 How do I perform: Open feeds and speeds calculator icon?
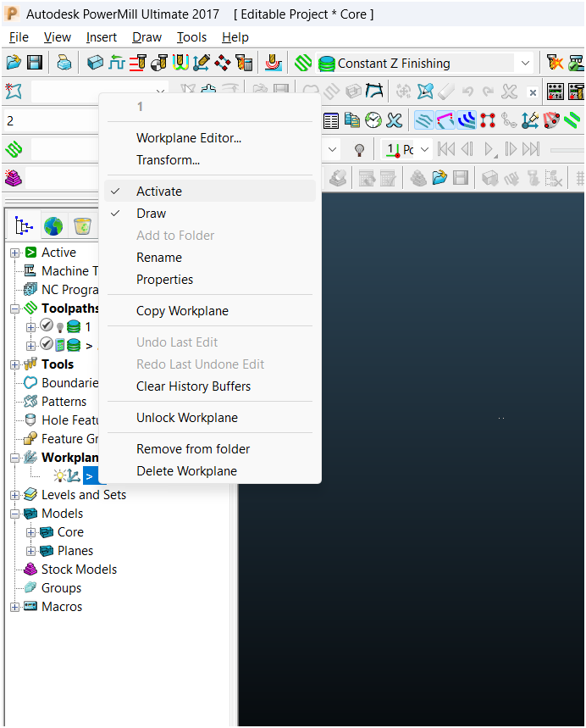tap(244, 62)
